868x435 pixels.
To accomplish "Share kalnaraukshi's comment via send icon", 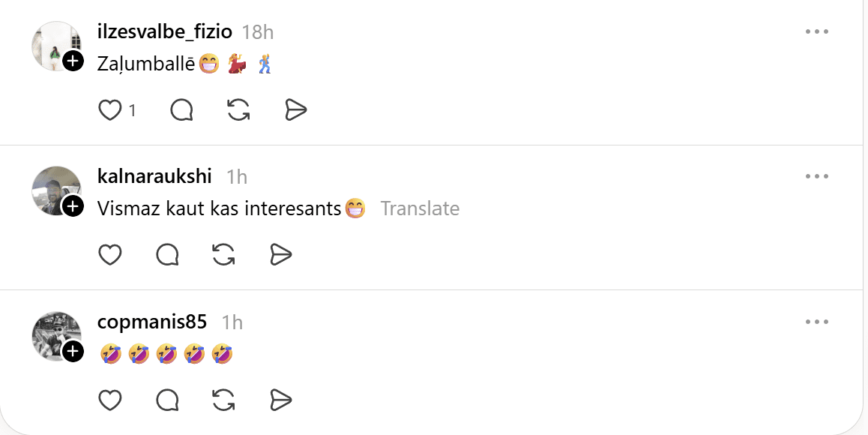I will [280, 255].
